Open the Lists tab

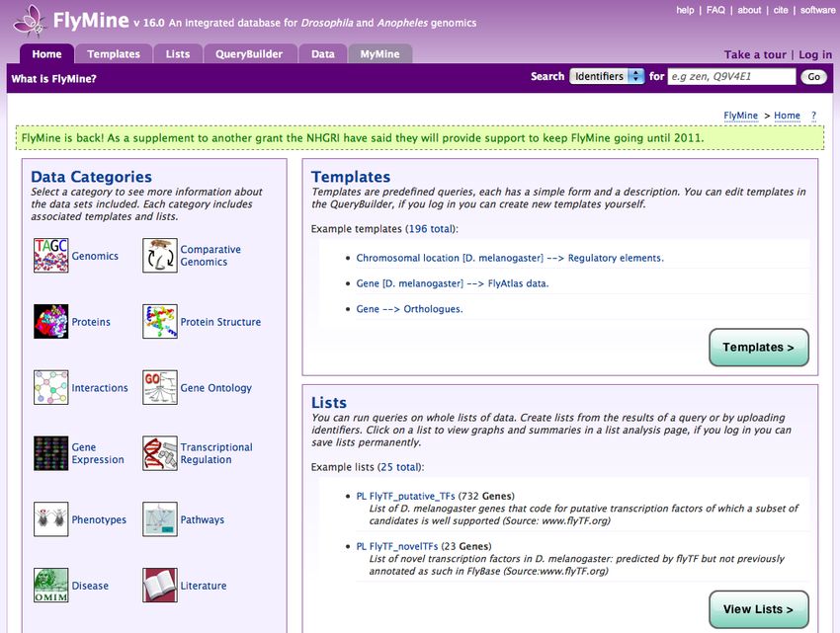point(178,53)
